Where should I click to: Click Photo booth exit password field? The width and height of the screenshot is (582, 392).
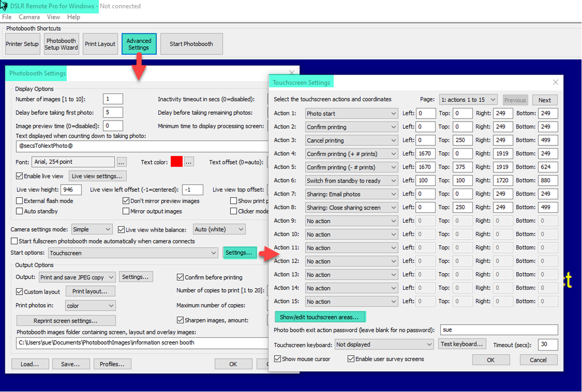[499, 330]
